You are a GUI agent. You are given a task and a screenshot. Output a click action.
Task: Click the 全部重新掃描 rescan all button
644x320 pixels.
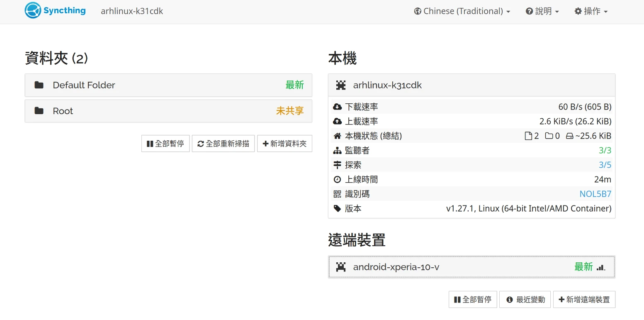pyautogui.click(x=223, y=144)
